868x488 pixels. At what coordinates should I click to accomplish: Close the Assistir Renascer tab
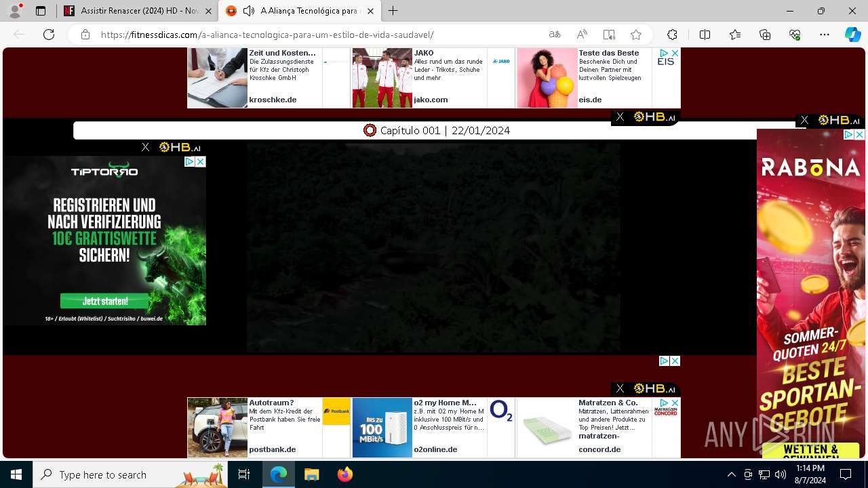point(208,11)
